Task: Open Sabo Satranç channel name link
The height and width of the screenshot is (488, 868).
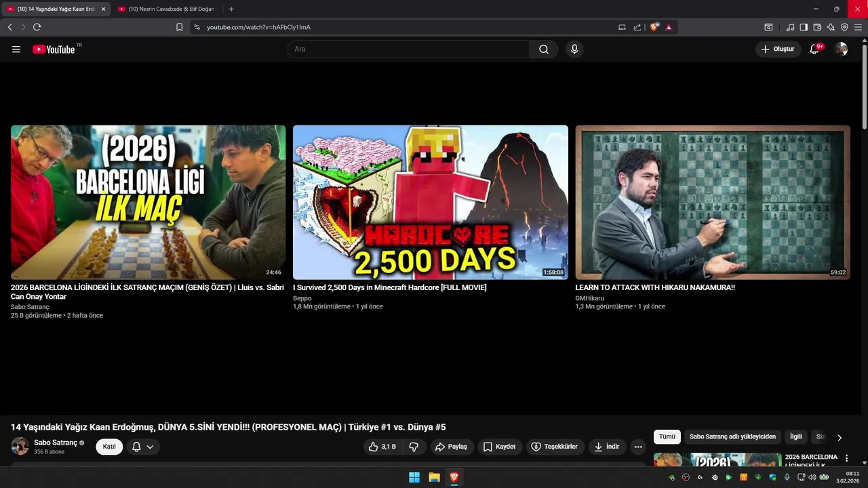Action: click(56, 443)
